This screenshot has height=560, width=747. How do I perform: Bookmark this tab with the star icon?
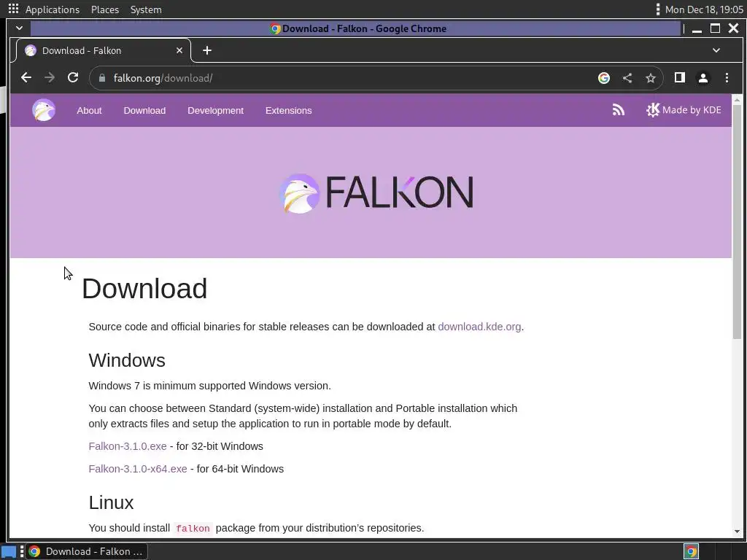click(651, 78)
